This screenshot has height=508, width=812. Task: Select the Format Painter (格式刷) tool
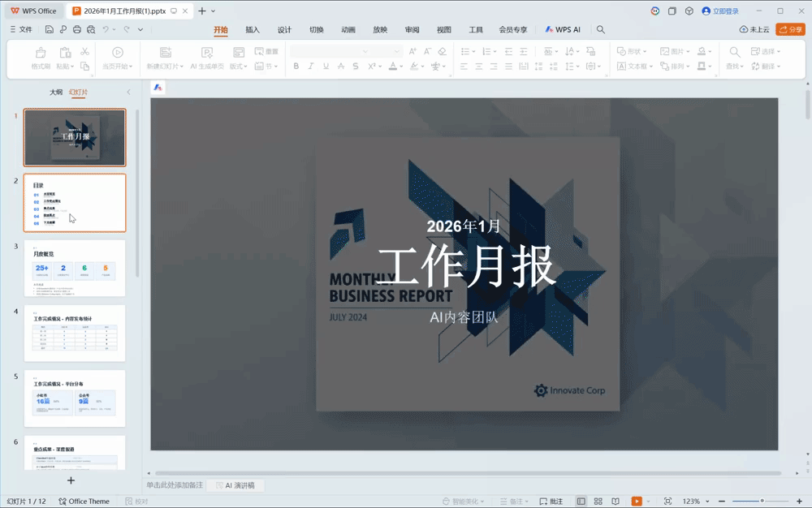[x=41, y=58]
